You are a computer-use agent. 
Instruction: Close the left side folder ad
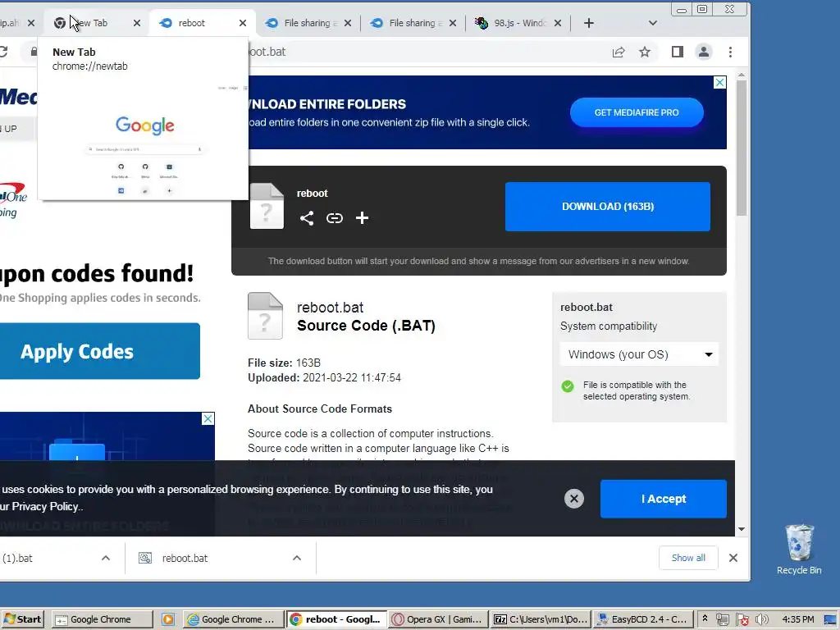click(x=208, y=419)
